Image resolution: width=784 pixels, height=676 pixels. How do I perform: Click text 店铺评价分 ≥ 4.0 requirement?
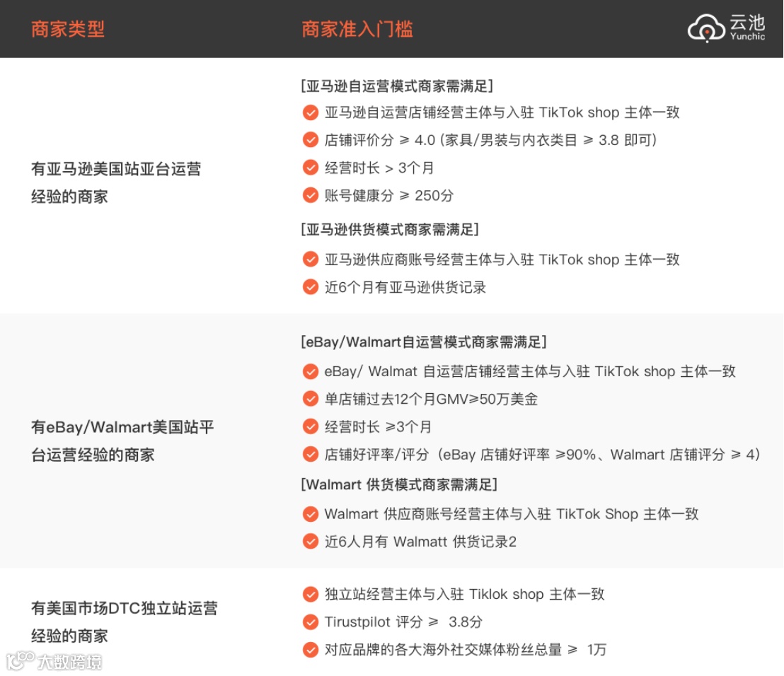coord(490,140)
